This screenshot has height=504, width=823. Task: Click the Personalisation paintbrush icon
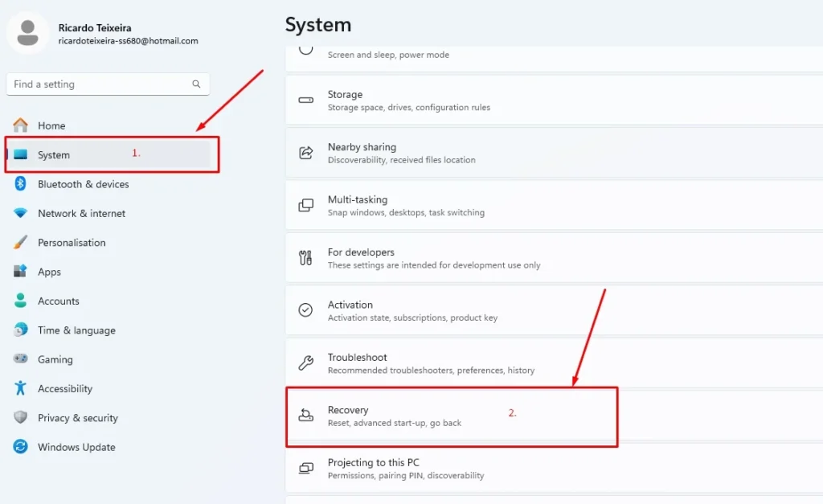[x=21, y=243]
